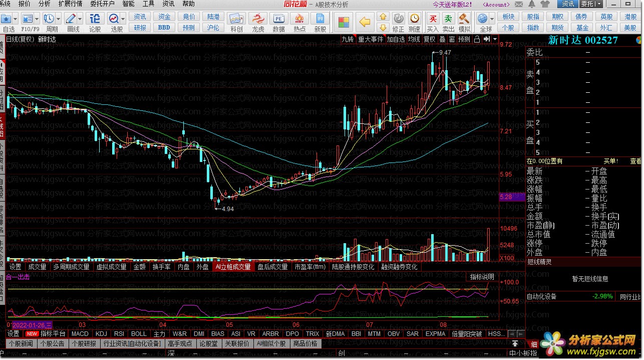
Task: Click the 今天送年版L2! promo link
Action: 452,5
